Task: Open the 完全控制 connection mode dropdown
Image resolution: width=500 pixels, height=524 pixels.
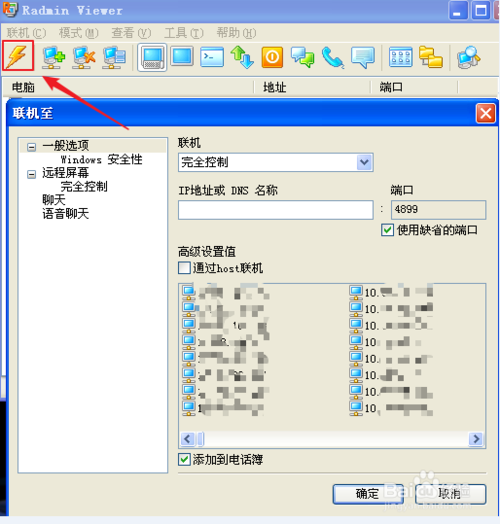Action: coord(364,162)
